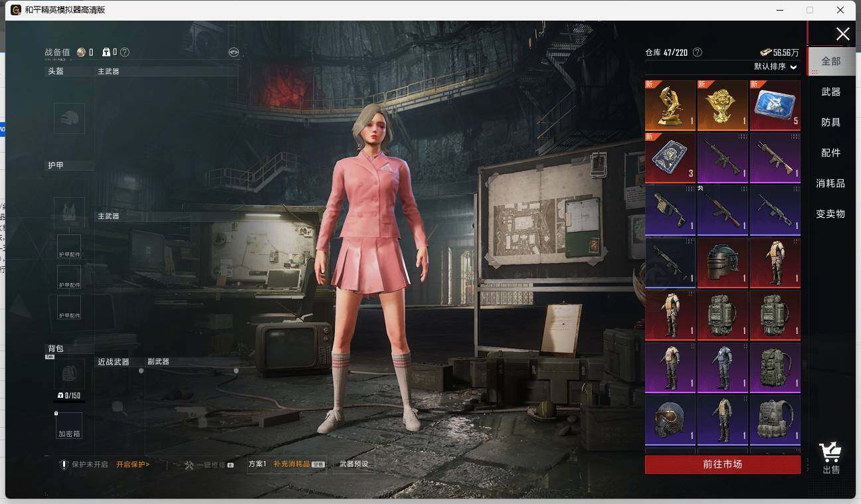Image resolution: width=861 pixels, height=504 pixels.
Task: Click the 护甲 slot label
Action: pos(56,165)
